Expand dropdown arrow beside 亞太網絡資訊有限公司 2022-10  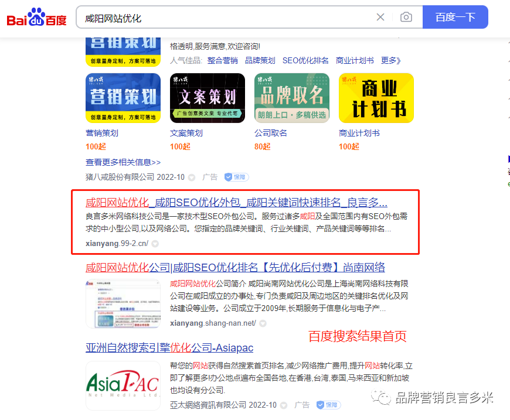284,405
